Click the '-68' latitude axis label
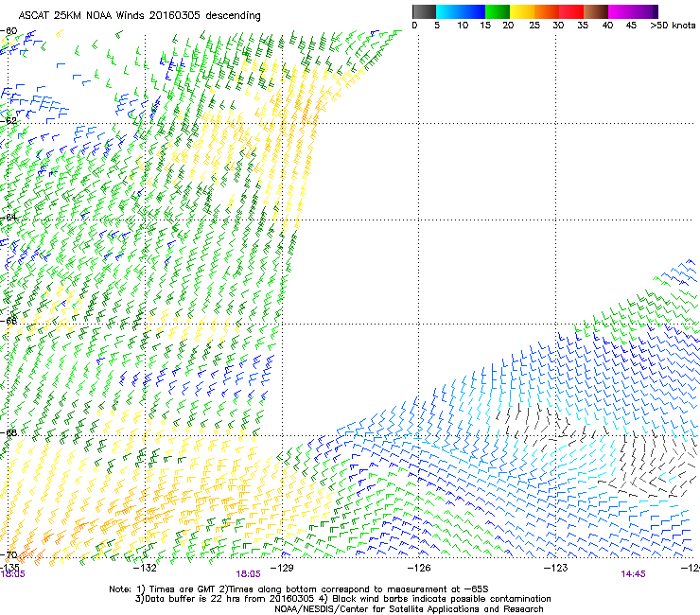The image size is (700, 615). [9, 432]
